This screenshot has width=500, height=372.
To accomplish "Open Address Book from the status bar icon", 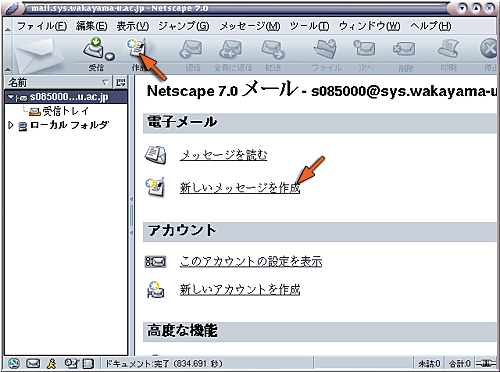I will 88,363.
